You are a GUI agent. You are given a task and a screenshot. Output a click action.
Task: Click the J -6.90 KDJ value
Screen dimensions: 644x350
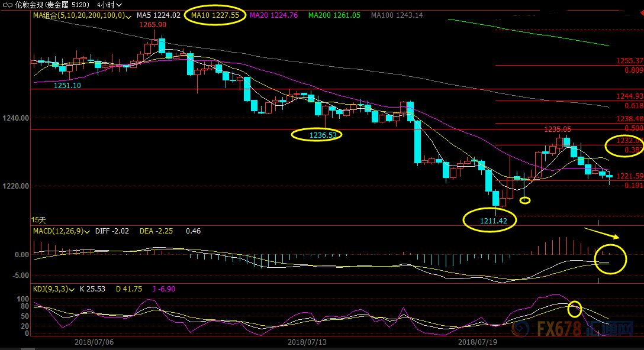pos(164,289)
